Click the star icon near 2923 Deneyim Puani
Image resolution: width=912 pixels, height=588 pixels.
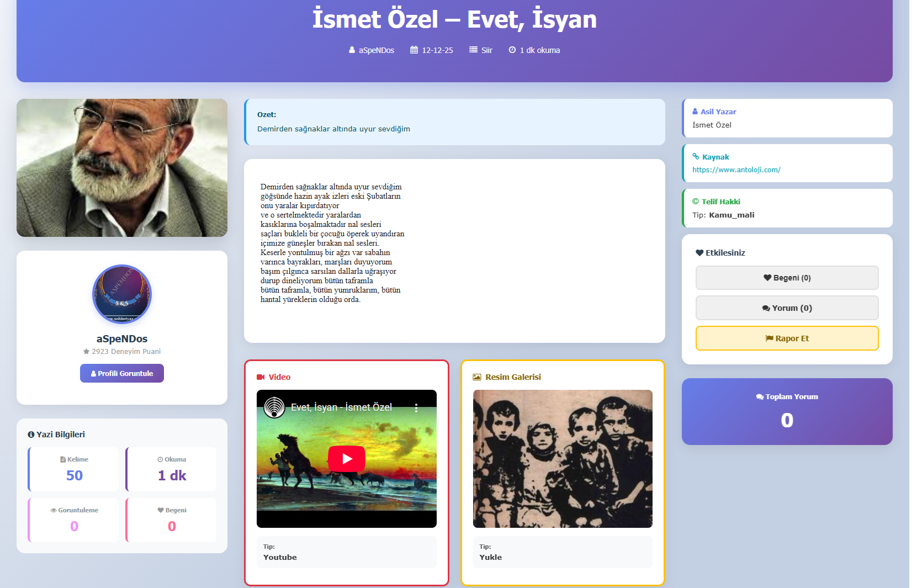click(x=86, y=351)
